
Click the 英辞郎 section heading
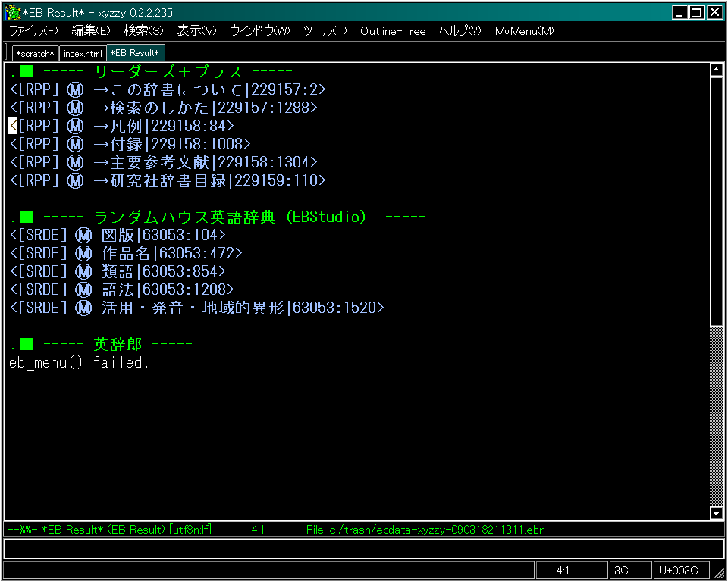click(x=118, y=344)
